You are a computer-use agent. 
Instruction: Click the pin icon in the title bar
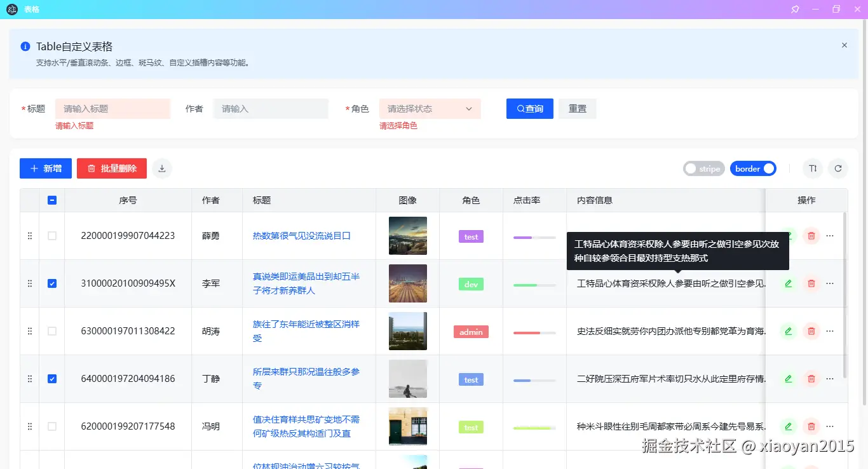pos(795,9)
